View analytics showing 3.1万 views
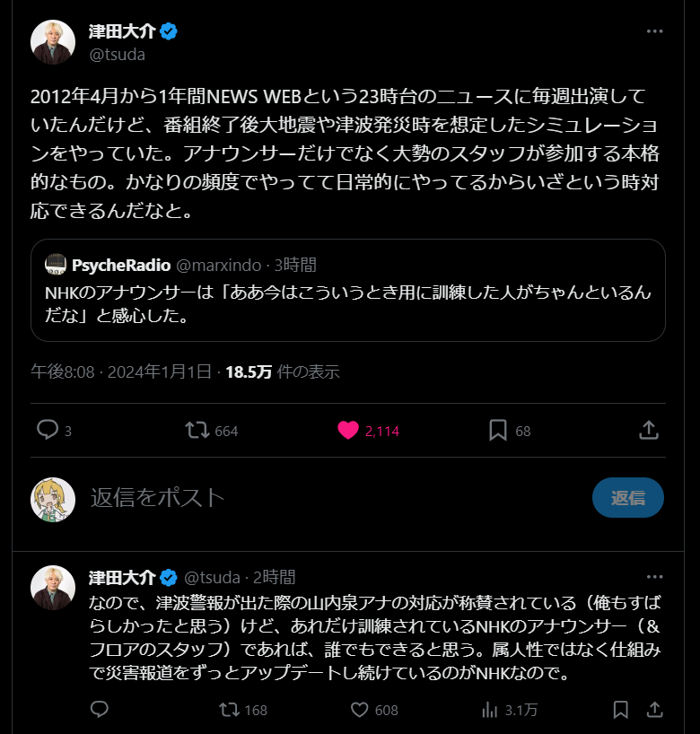 click(x=490, y=710)
